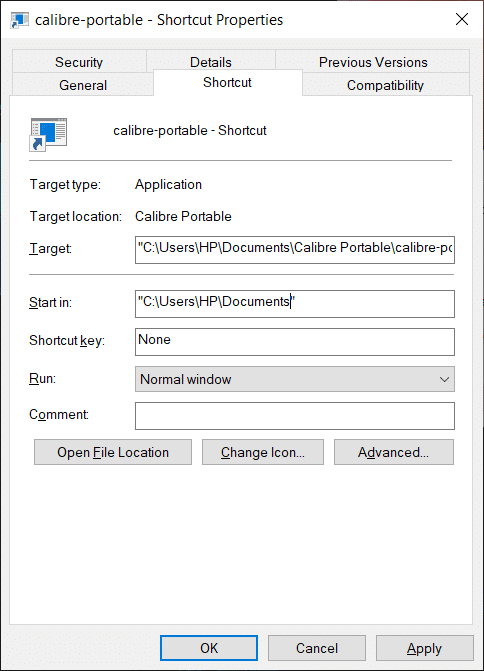Switch to the Security tab
The height and width of the screenshot is (671, 484).
coord(79,62)
